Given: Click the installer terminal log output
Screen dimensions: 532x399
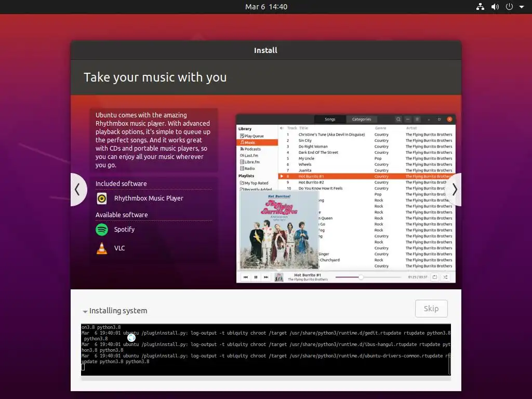Looking at the screenshot, I should pos(265,350).
